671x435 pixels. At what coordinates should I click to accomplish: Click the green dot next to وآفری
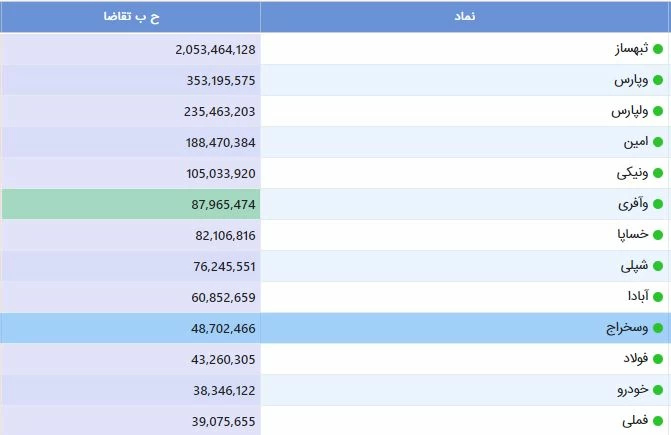pyautogui.click(x=657, y=204)
